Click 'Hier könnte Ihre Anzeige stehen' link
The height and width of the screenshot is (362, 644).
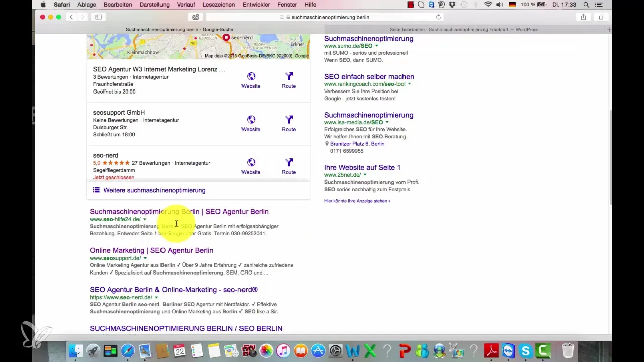click(x=357, y=201)
